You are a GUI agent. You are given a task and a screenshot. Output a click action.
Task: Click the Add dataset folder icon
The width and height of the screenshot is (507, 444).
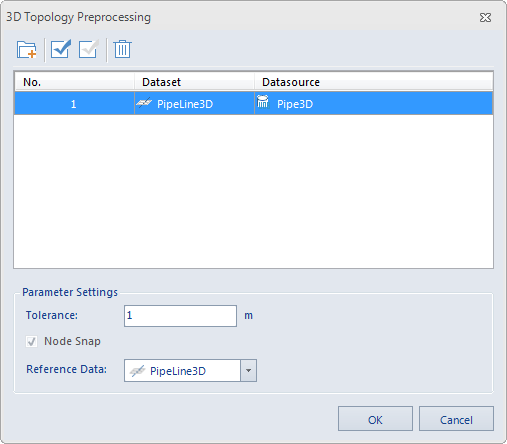[x=27, y=50]
